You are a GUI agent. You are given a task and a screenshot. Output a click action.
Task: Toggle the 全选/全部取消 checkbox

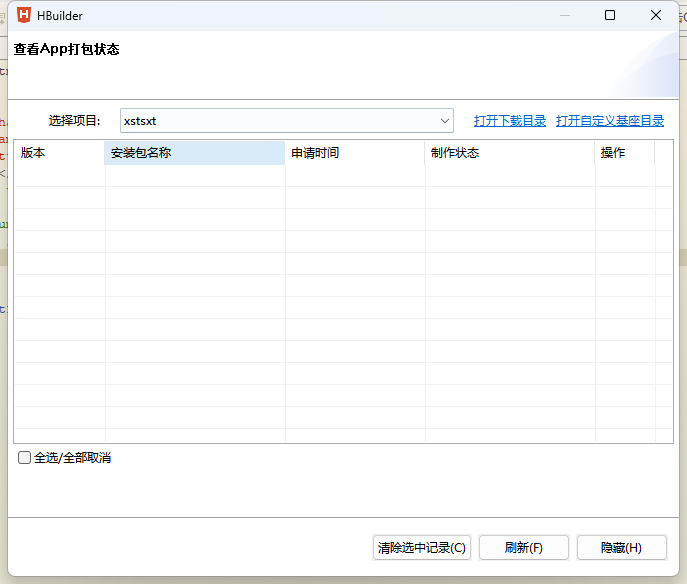(25, 458)
